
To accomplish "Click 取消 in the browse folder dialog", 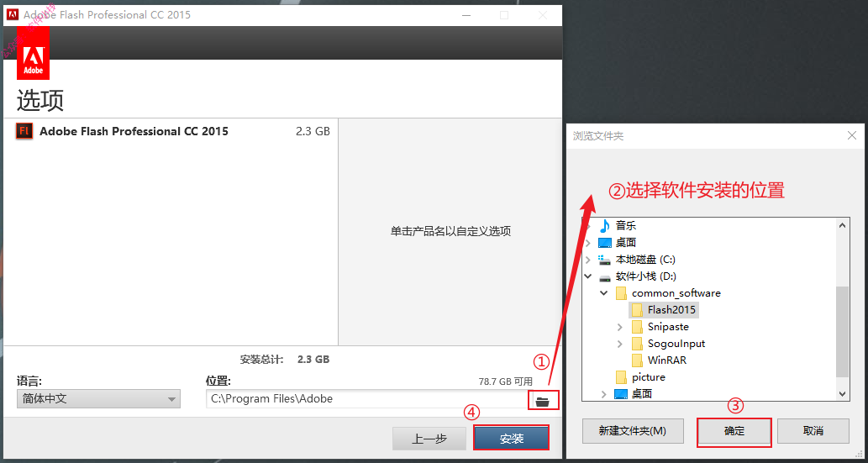I will (813, 431).
